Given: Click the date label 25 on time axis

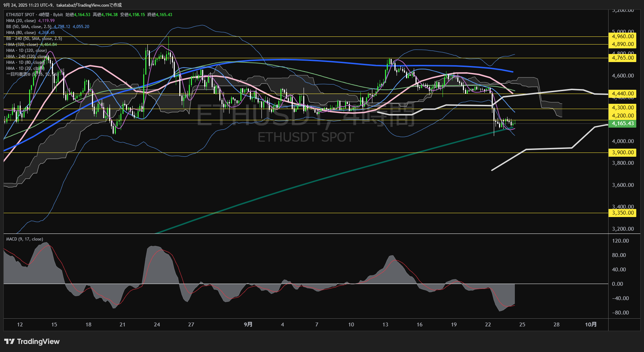Looking at the screenshot, I should pyautogui.click(x=522, y=325).
